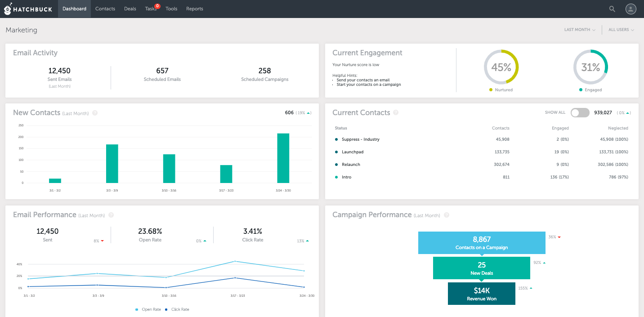Screen dimensions: 644x317
Task: Open the Tools menu
Action: (171, 9)
